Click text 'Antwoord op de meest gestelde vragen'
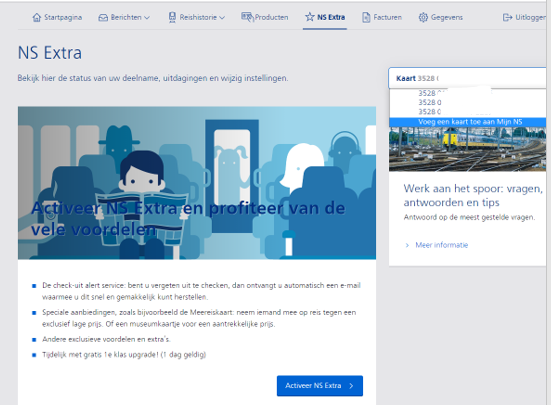Image resolution: width=551 pixels, height=405 pixels. pos(469,217)
